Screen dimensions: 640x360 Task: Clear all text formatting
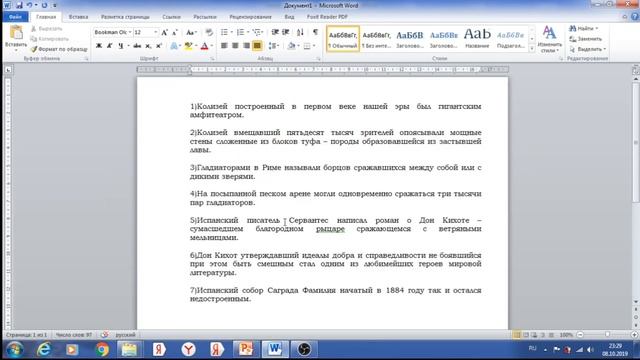click(x=209, y=32)
